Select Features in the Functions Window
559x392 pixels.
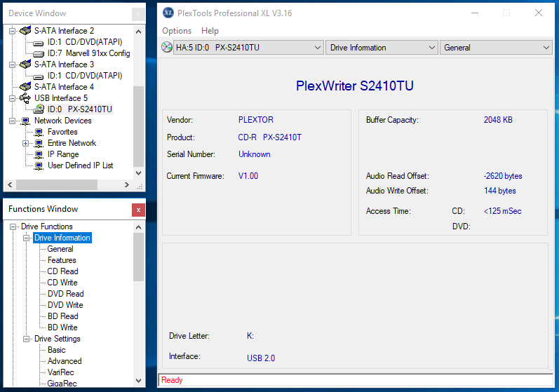pos(62,260)
